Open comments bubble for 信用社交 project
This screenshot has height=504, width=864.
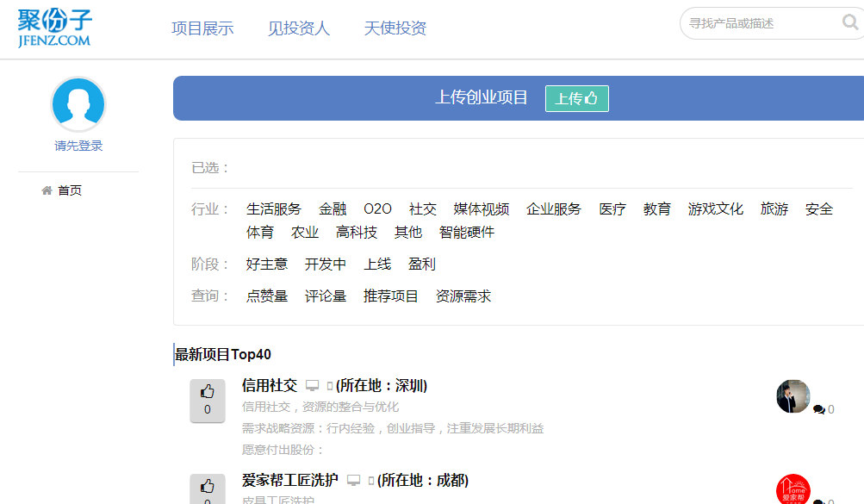point(819,410)
